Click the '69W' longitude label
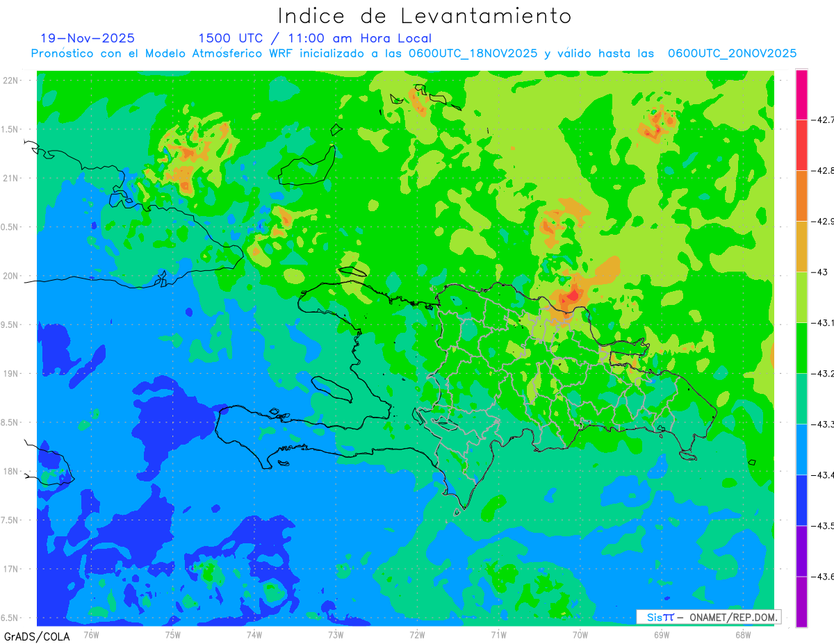This screenshot has width=834, height=644. [662, 634]
